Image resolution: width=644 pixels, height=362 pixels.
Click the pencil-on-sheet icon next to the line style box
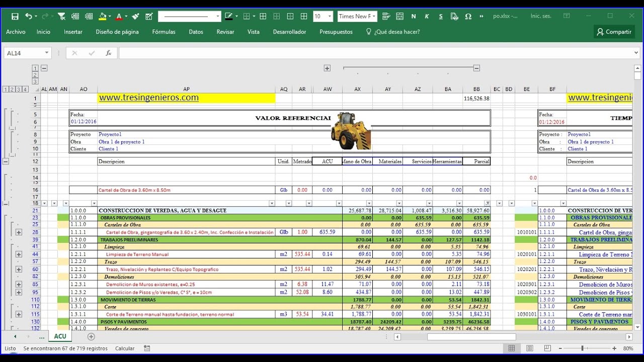(x=149, y=17)
